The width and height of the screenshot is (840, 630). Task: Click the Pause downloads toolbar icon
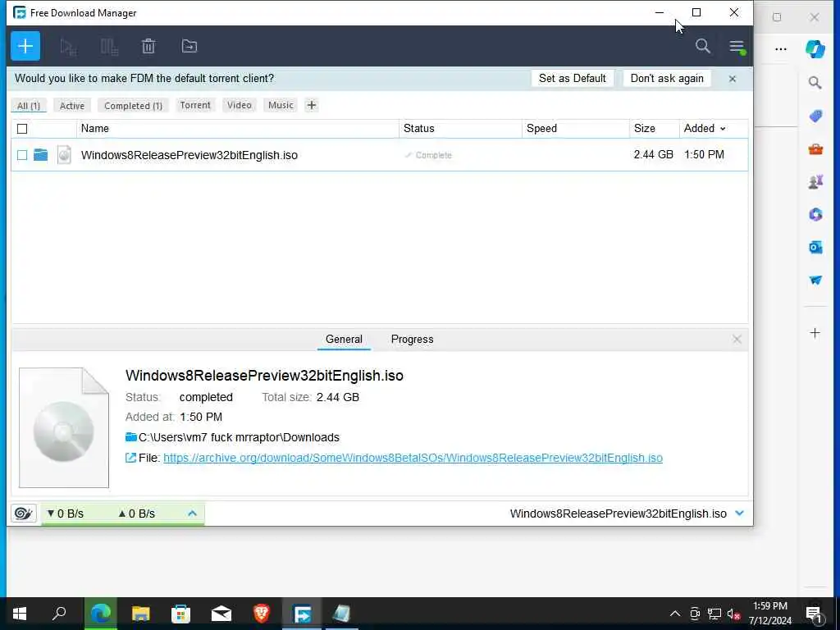(109, 47)
